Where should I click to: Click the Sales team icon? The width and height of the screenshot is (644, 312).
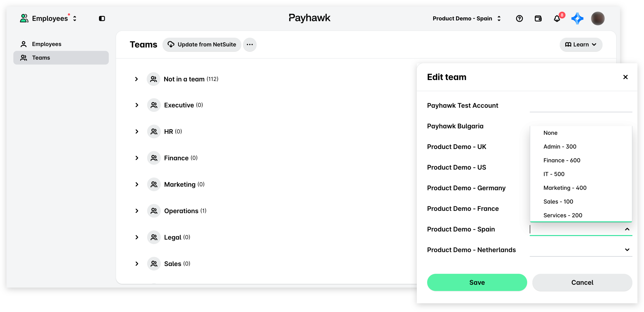point(154,264)
